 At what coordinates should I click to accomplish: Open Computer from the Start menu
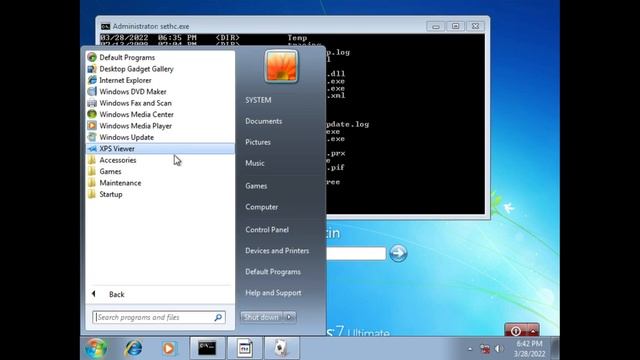pyautogui.click(x=262, y=207)
